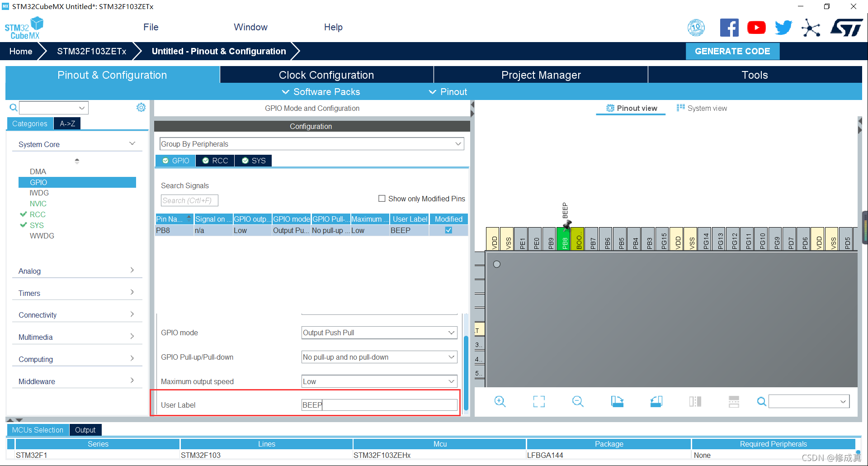
Task: Open the Group By Peripherals dropdown
Action: coord(312,144)
